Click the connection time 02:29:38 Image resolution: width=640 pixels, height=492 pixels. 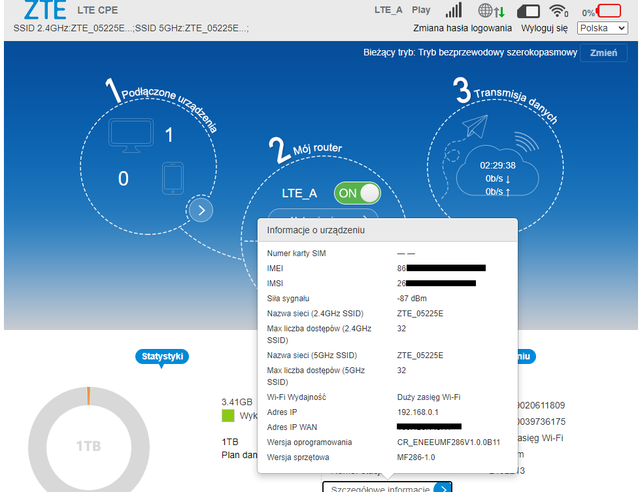498,165
